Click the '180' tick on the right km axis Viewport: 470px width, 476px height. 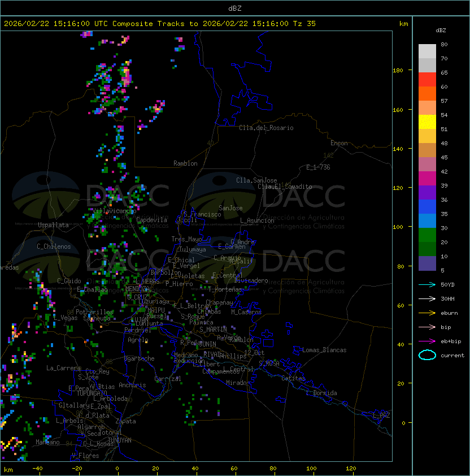[x=398, y=71]
